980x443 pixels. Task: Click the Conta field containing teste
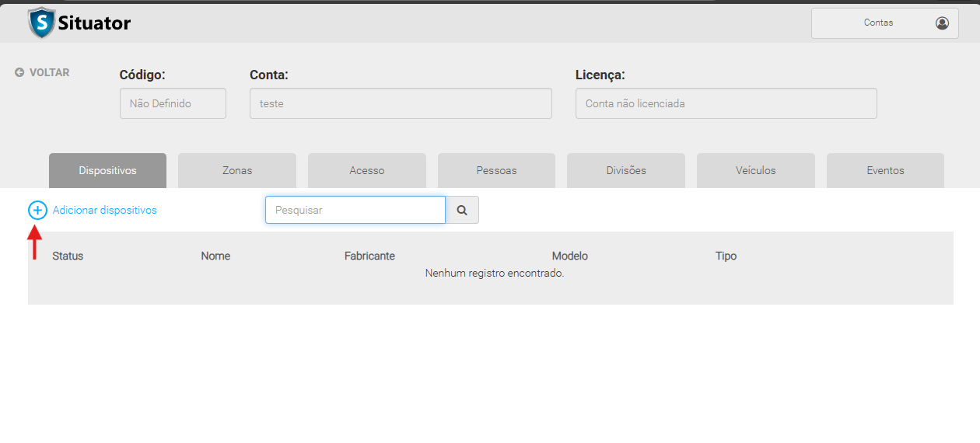tap(401, 103)
